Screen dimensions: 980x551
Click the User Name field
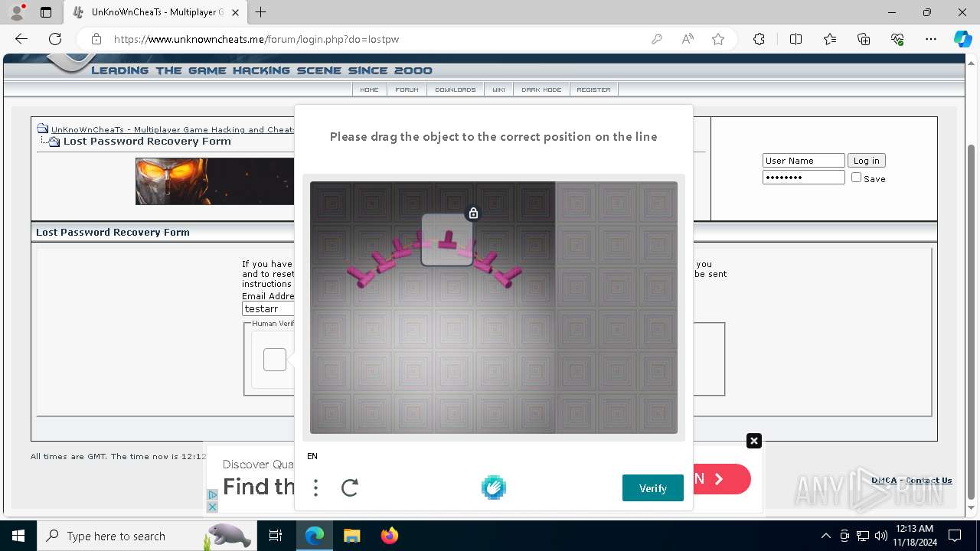tap(803, 161)
